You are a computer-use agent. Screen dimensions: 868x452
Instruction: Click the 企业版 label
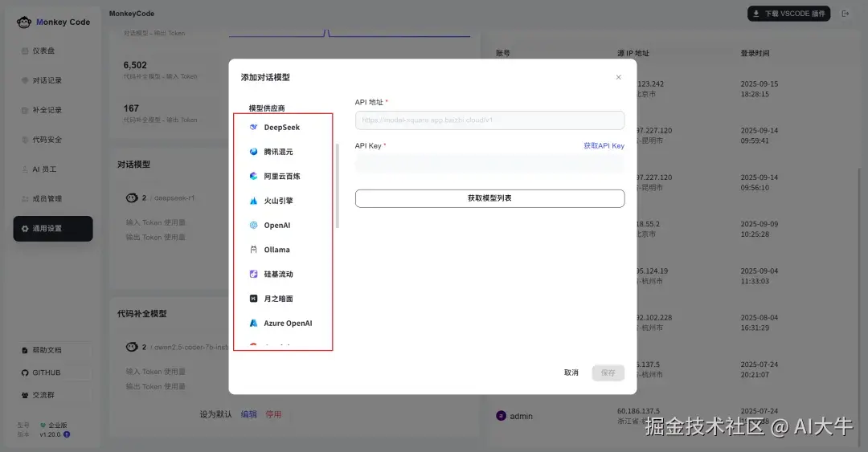(58, 425)
